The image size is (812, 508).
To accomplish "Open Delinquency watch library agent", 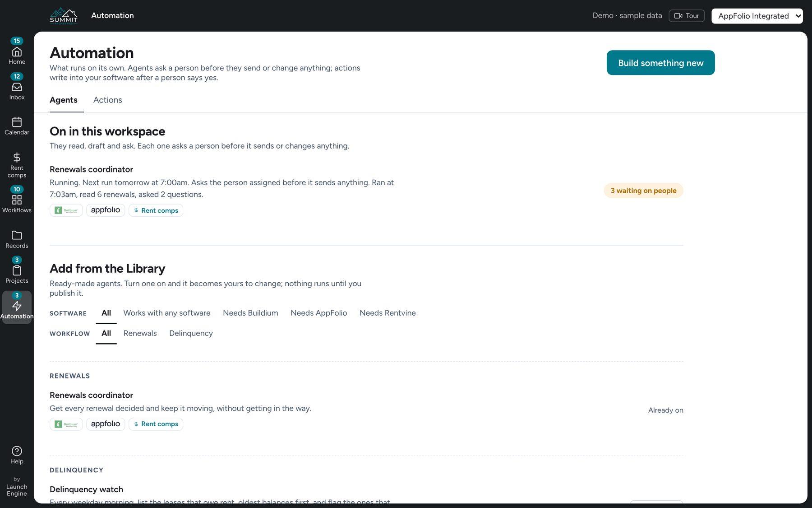I will pos(86,489).
